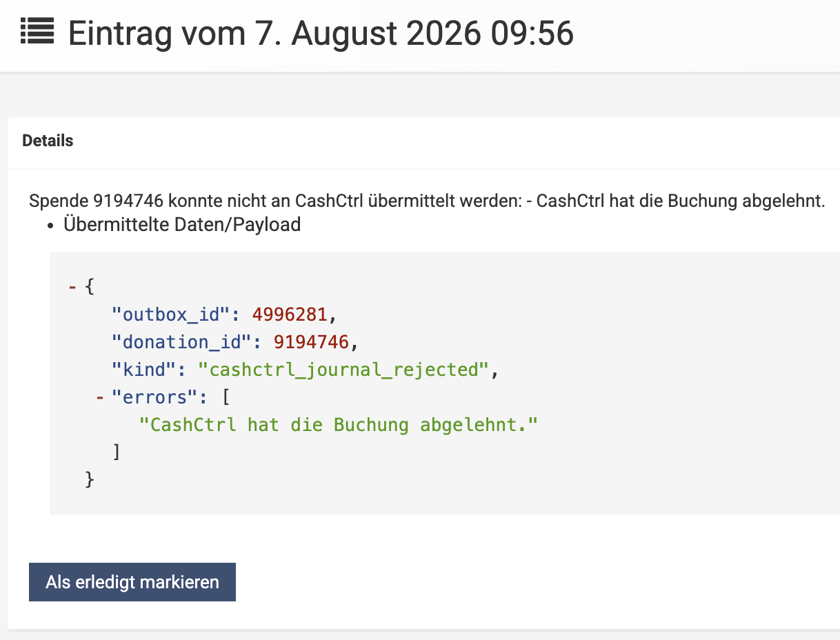
Task: Click the closing square bracket of errors array
Action: tap(117, 452)
